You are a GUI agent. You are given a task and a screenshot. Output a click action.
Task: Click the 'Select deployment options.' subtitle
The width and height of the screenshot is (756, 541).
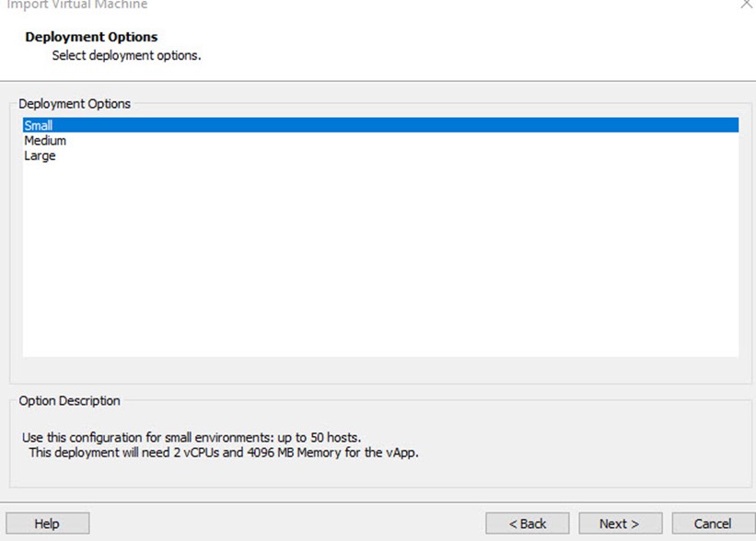coord(126,55)
